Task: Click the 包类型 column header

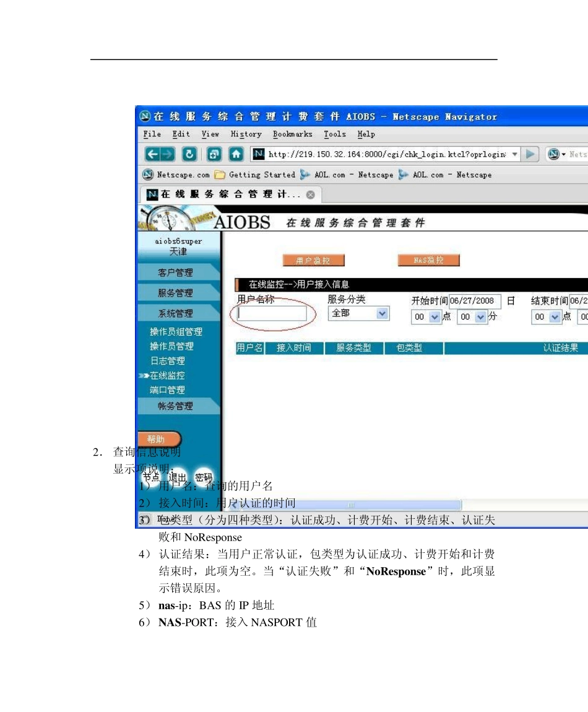Action: 413,349
